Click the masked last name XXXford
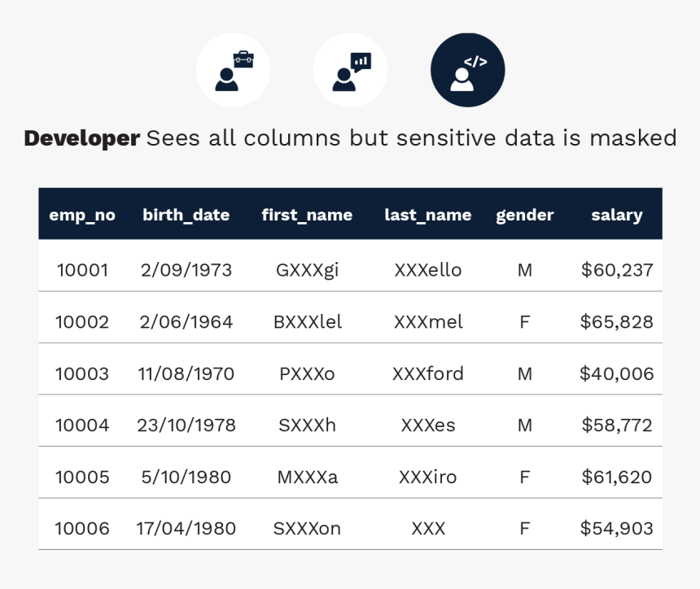The image size is (700, 589). tap(428, 373)
